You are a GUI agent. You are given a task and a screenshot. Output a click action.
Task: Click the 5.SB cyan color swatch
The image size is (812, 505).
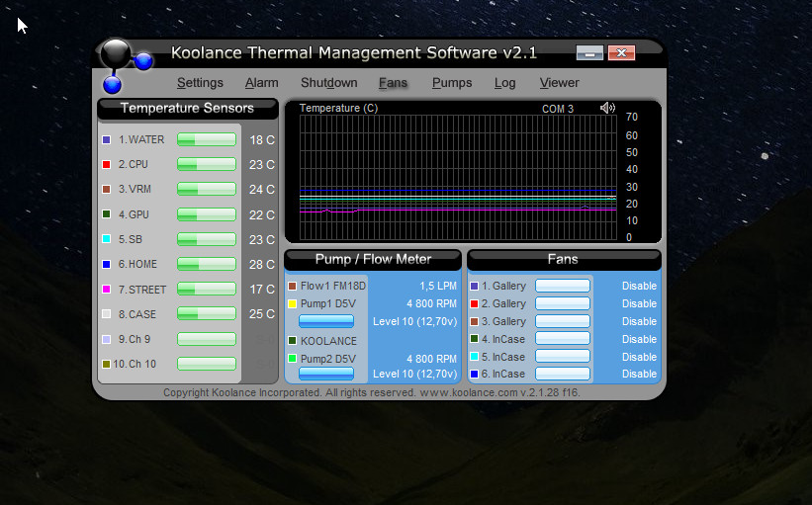(107, 239)
